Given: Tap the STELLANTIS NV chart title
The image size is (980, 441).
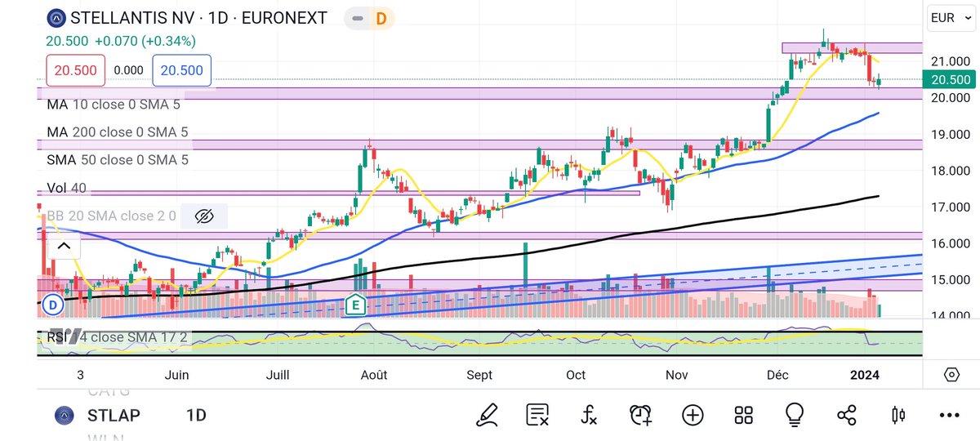Looking at the screenshot, I should 198,18.
